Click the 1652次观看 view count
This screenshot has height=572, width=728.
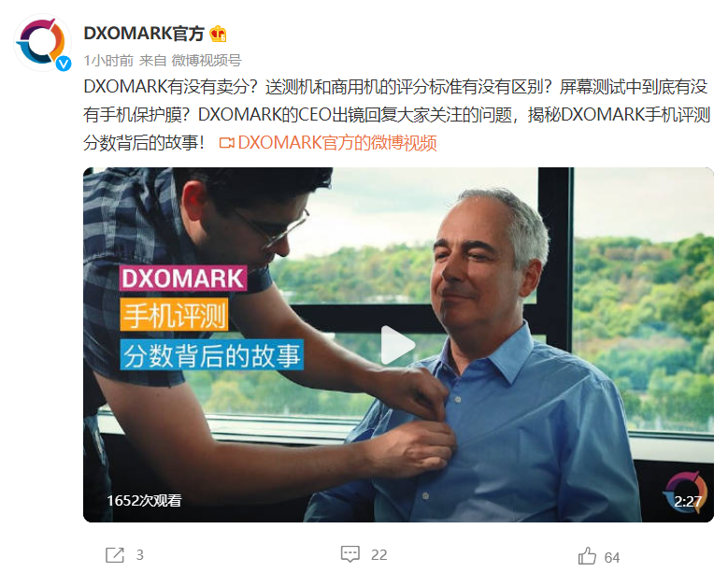(144, 501)
